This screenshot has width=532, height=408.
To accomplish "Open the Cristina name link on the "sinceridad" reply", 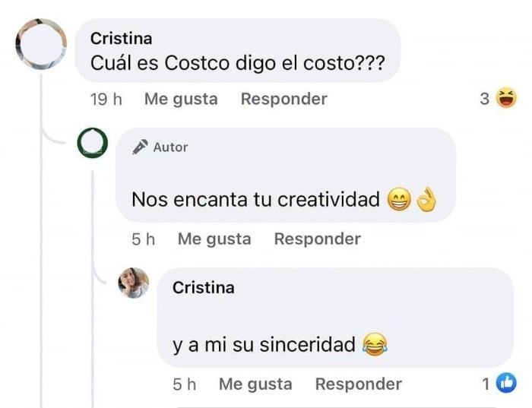I will coord(203,287).
